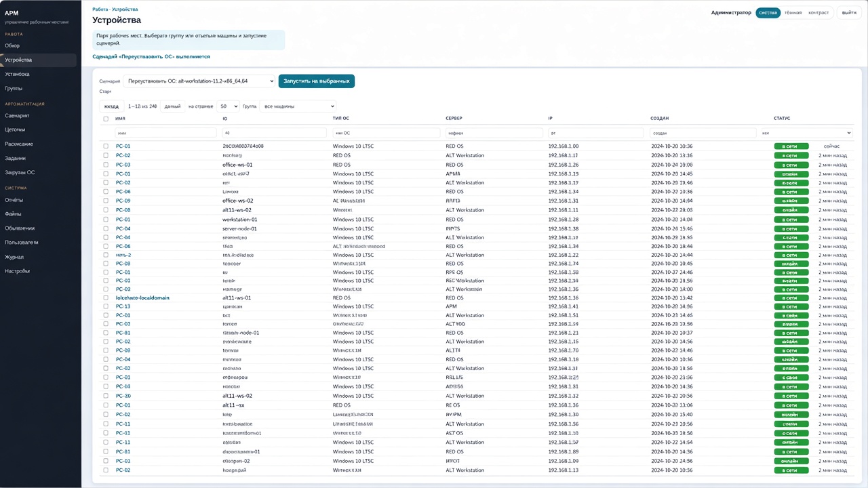Viewport: 868px width, 488px height.
Task: Select the checkbox in the workstation-01 row
Action: 106,220
